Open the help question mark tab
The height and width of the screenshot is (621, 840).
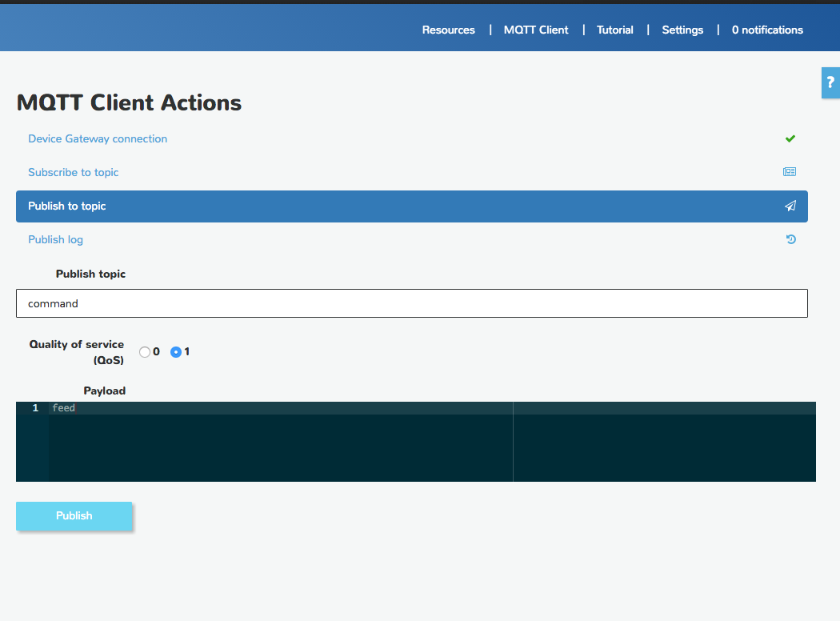coord(830,82)
